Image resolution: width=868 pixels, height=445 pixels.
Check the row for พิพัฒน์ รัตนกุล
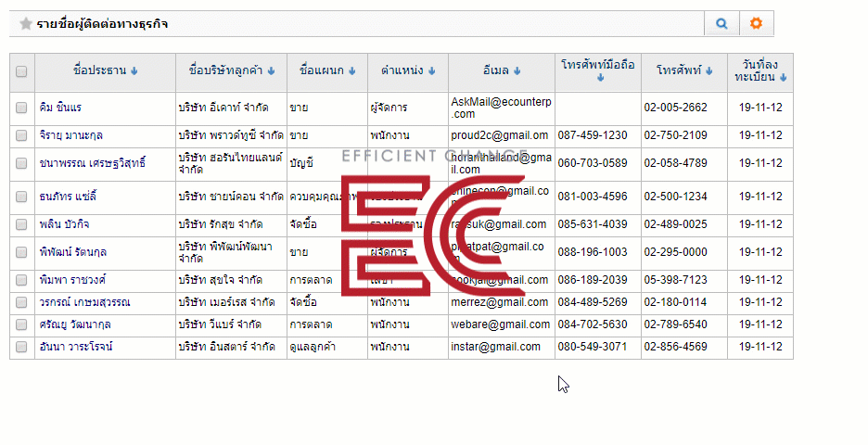coord(21,252)
